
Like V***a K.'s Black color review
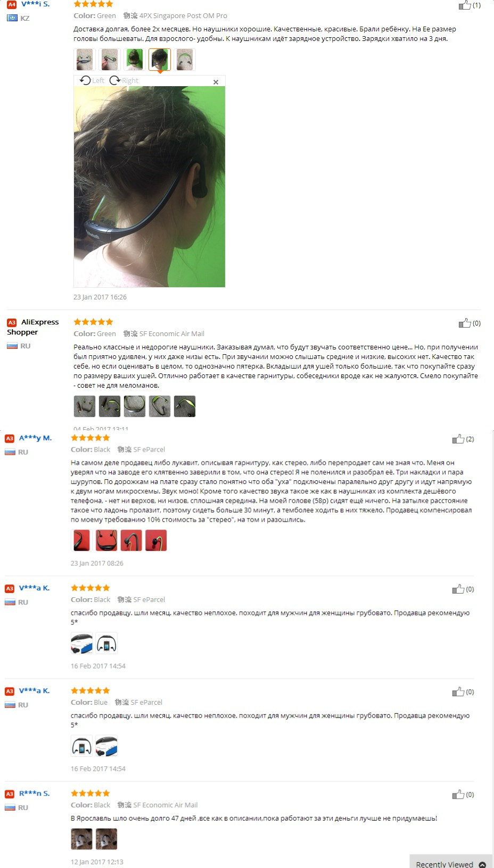point(458,589)
